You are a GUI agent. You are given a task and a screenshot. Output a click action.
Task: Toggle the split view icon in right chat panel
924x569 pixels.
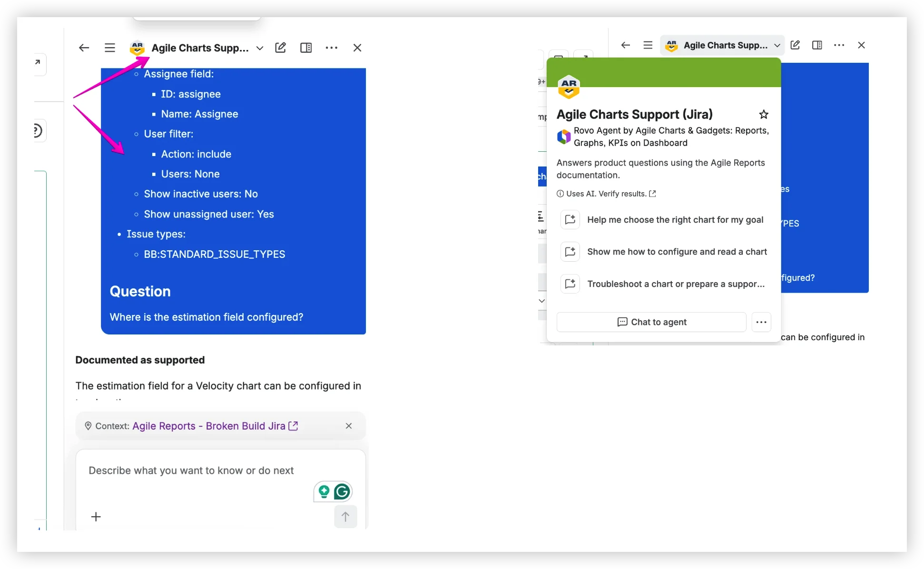tap(817, 45)
